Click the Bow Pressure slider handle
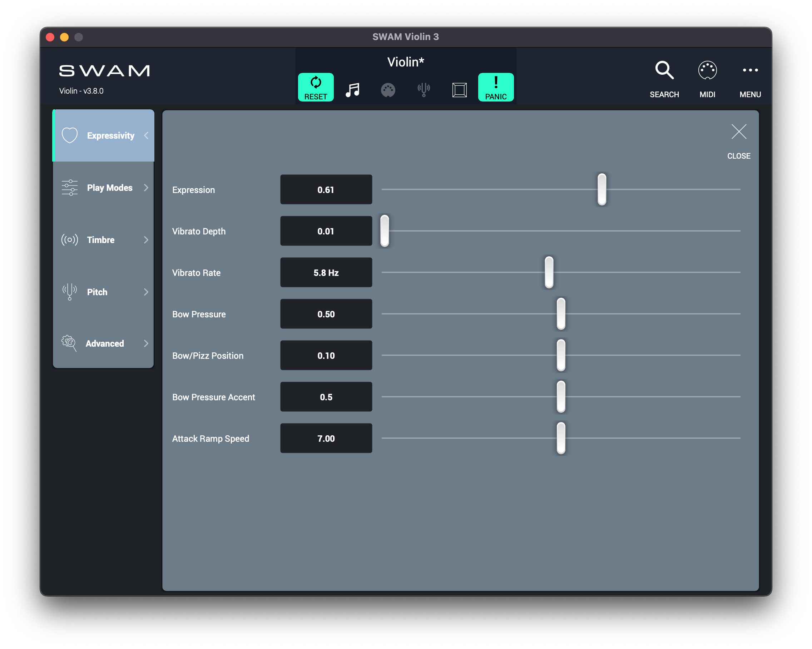This screenshot has height=649, width=812. [561, 314]
